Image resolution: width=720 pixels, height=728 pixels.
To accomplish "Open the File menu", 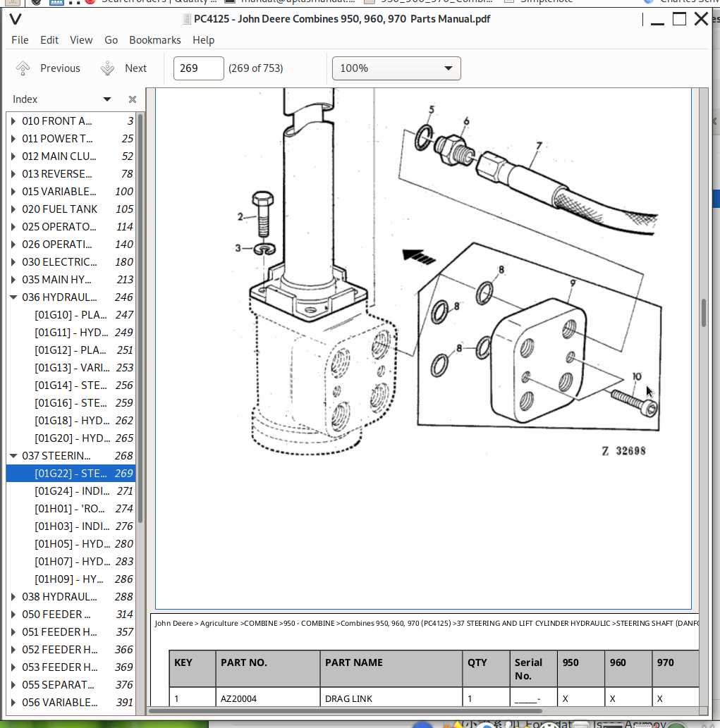I will pos(20,40).
